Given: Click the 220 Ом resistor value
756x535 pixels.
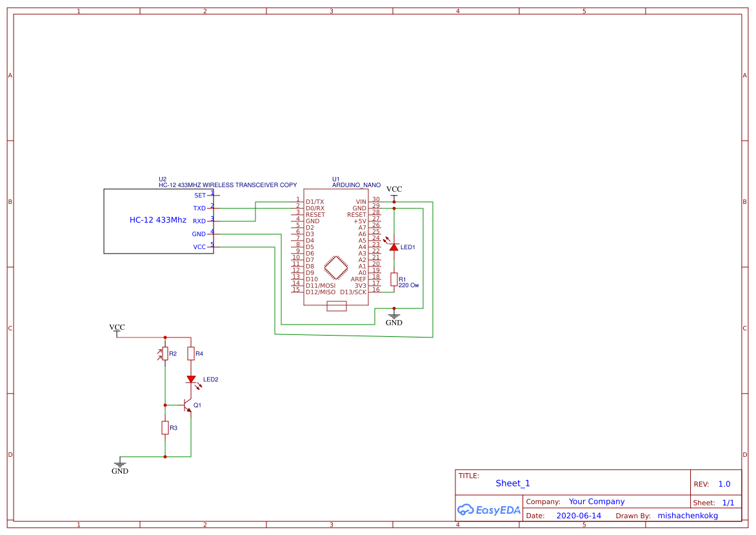Looking at the screenshot, I should point(409,285).
